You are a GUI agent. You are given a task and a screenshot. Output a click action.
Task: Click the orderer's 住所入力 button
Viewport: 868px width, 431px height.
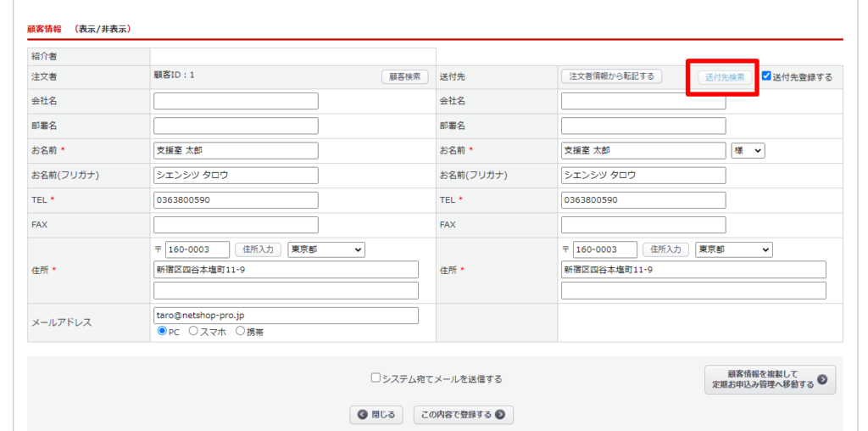click(x=258, y=249)
